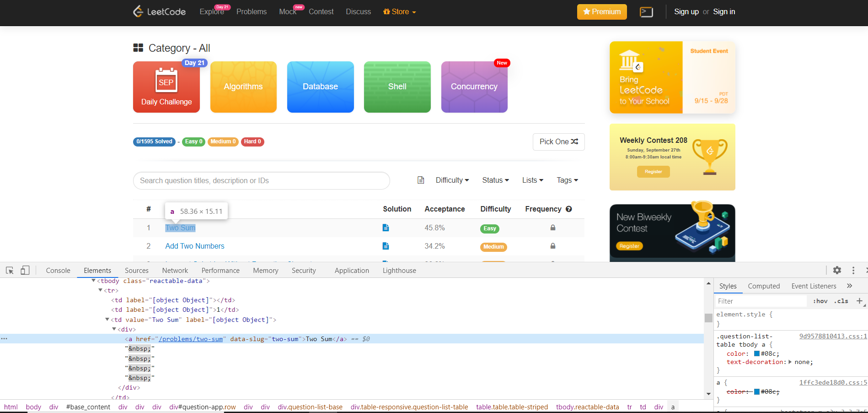
Task: Click the Medium 0 solved badge
Action: (223, 142)
